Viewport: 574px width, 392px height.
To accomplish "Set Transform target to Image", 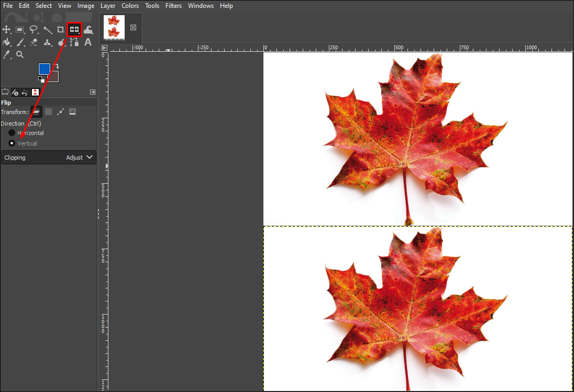I will click(72, 112).
